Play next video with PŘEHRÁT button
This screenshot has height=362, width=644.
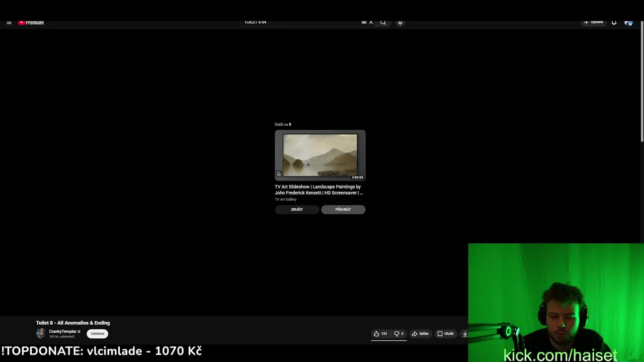coord(343,210)
